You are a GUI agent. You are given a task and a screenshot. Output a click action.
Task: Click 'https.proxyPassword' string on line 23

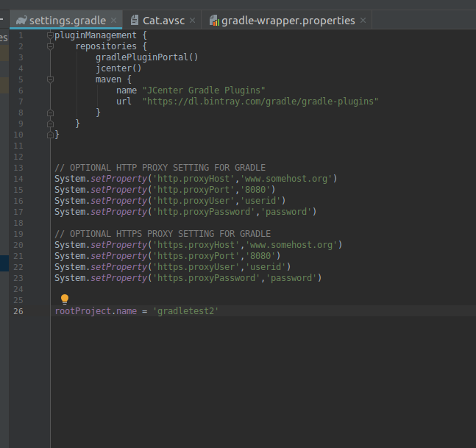point(207,278)
